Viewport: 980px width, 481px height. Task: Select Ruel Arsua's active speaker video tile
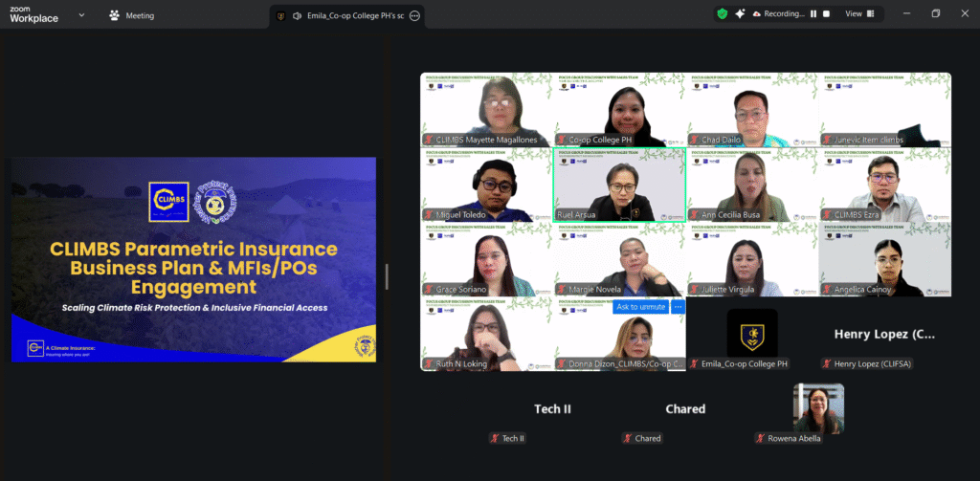tap(619, 185)
